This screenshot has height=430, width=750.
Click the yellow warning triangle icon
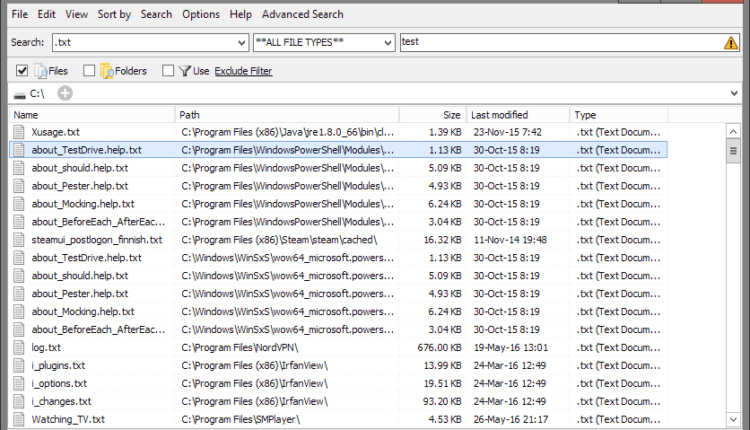(x=731, y=43)
